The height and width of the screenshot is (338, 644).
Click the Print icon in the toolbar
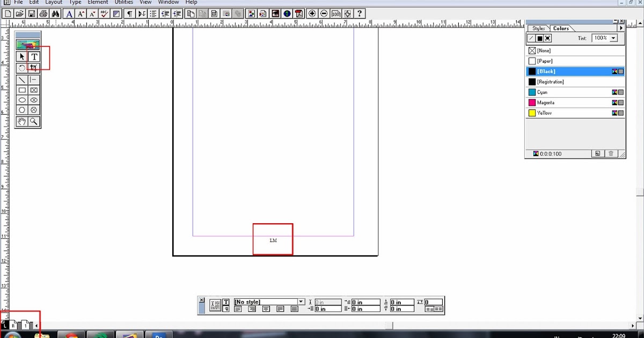point(43,13)
